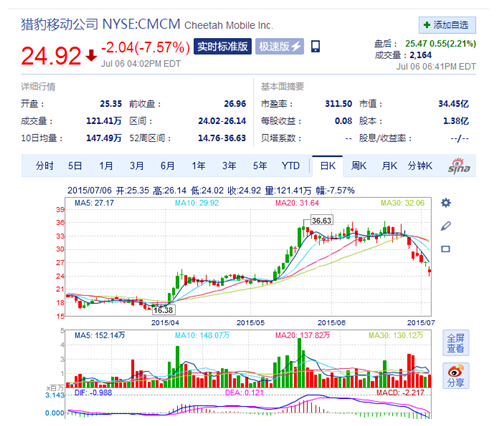Click the 16.38 low price marker
Image resolution: width=500 pixels, height=426 pixels.
(x=163, y=310)
